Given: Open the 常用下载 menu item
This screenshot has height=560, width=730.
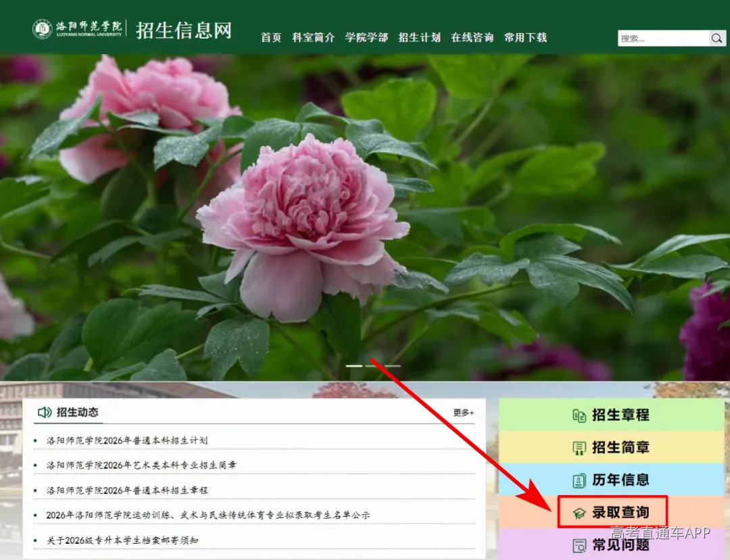Looking at the screenshot, I should tap(526, 38).
